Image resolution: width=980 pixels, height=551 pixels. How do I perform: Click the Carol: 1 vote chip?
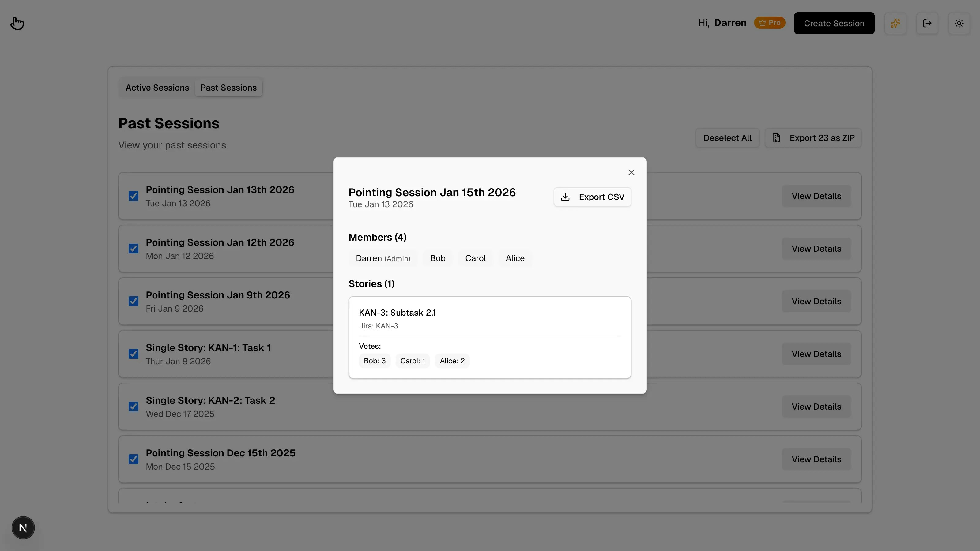[413, 361]
